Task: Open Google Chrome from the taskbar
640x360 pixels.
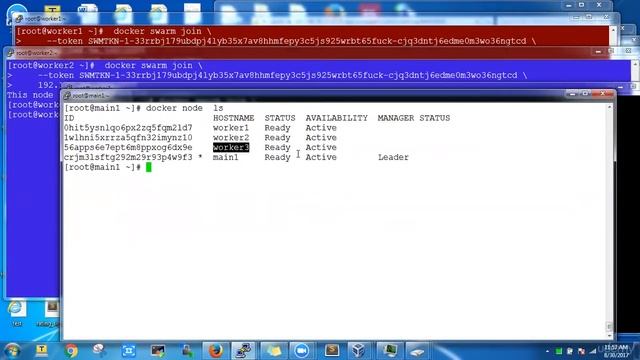Action: (x=71, y=351)
